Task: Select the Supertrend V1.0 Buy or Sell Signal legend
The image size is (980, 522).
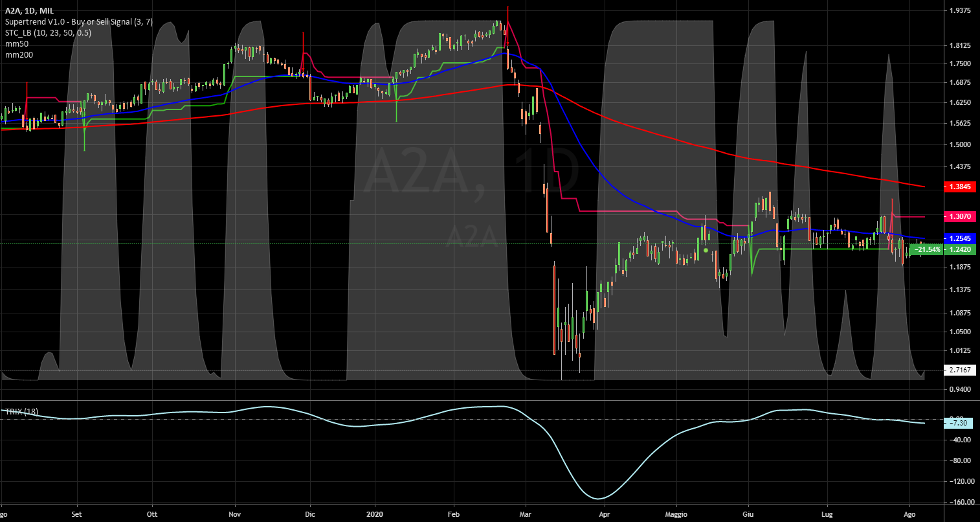Action: click(79, 22)
